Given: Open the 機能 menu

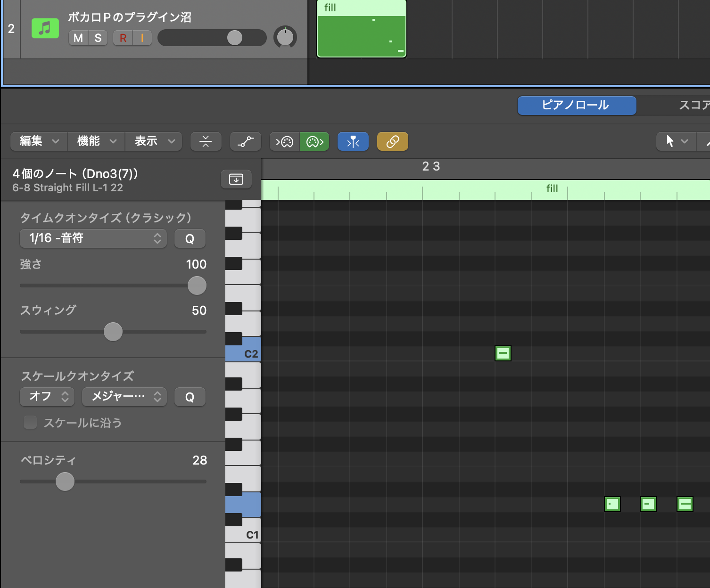Looking at the screenshot, I should tap(96, 141).
